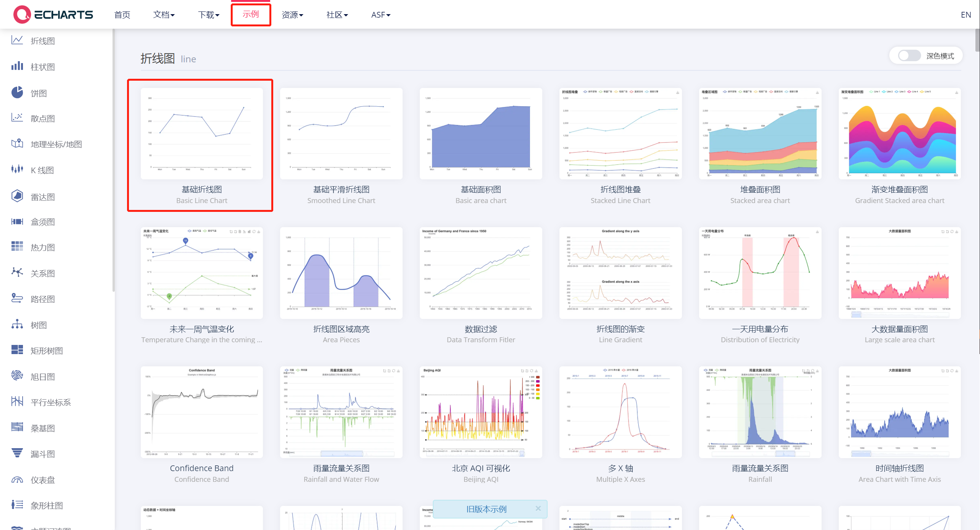Go to 首页 in the top menu

pos(122,15)
